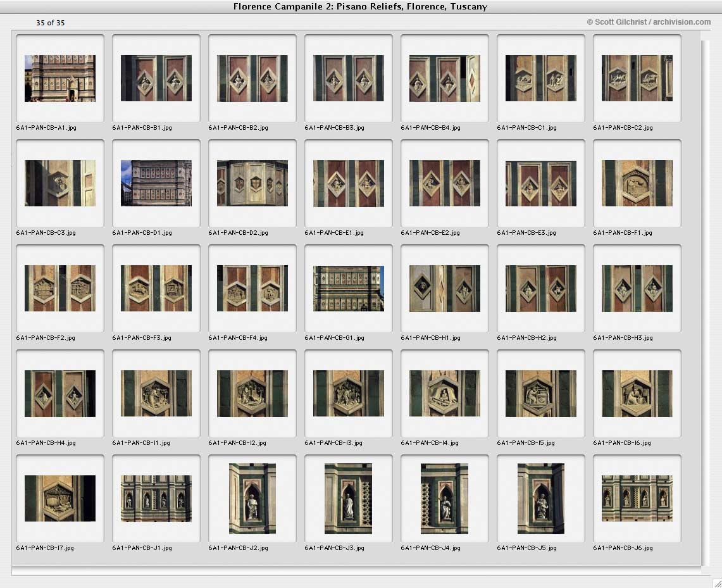Viewport: 722px width, 588px height.
Task: Click filename label 6A1-PAN-CB-J1.jpg
Action: [142, 547]
